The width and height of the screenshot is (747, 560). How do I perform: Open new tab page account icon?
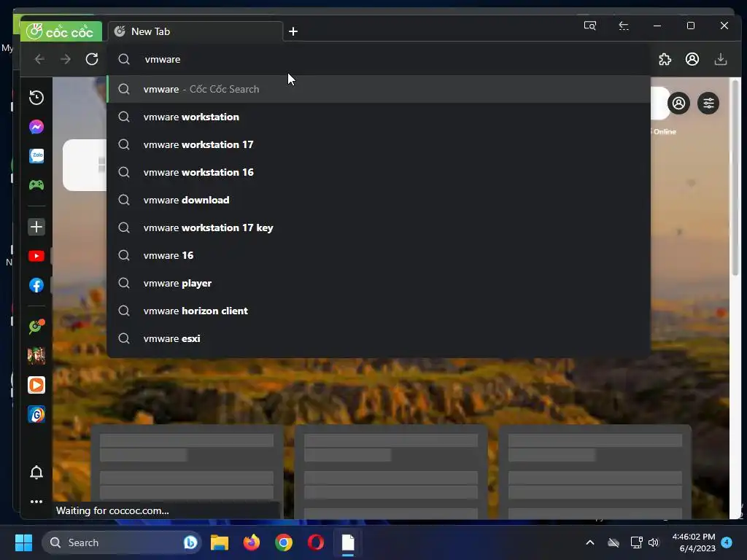(679, 103)
